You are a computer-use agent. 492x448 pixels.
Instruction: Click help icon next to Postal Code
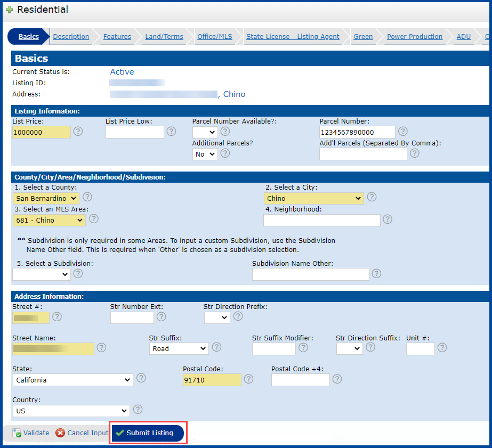pos(248,379)
